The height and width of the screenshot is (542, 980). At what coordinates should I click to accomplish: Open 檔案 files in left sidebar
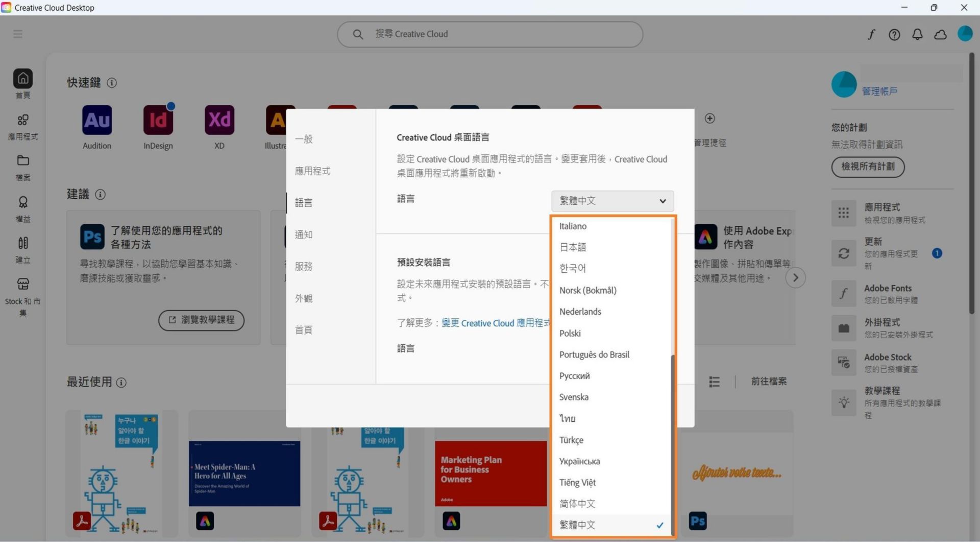point(23,168)
